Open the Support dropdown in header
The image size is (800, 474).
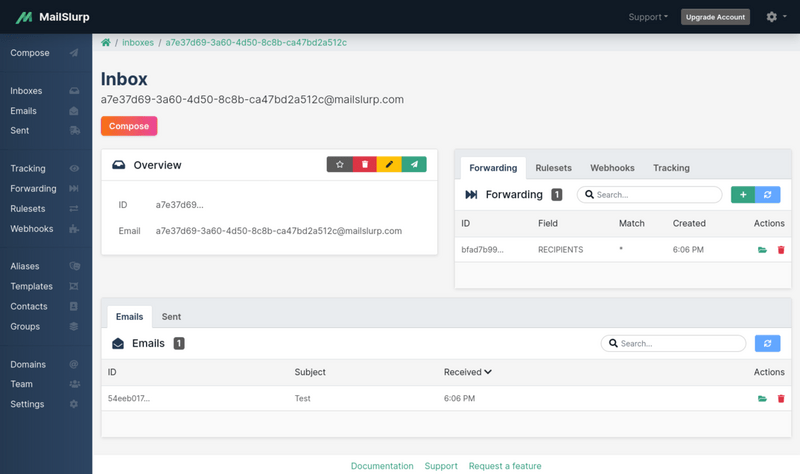tap(648, 17)
